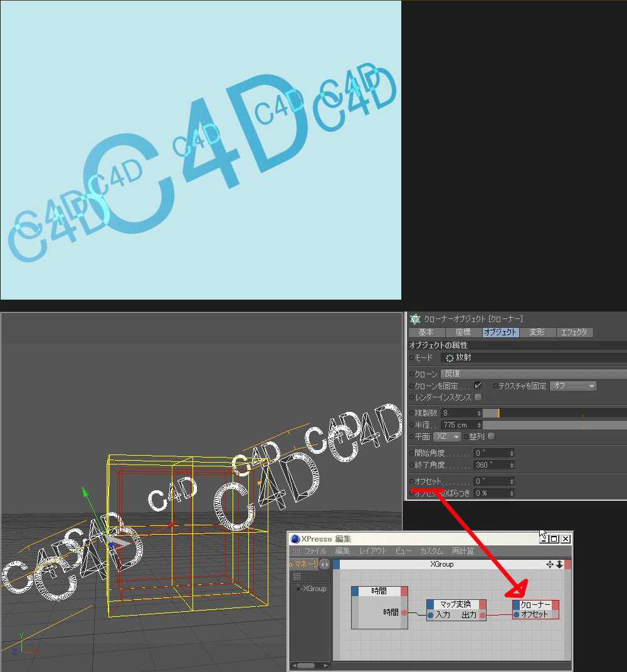The image size is (627, 672).
Task: Toggle keyframe dot beside 複製数
Action: 411,412
